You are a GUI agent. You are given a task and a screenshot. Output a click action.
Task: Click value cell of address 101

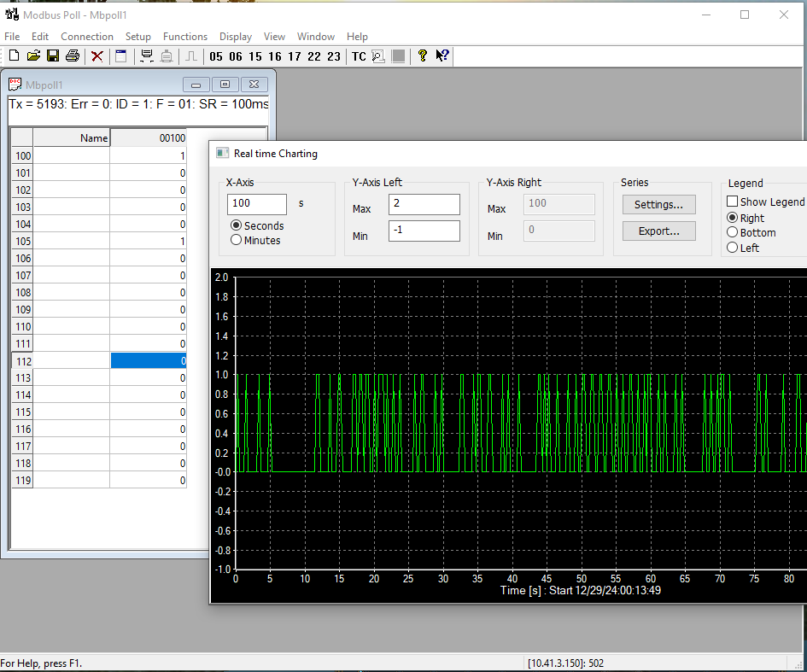click(x=149, y=172)
